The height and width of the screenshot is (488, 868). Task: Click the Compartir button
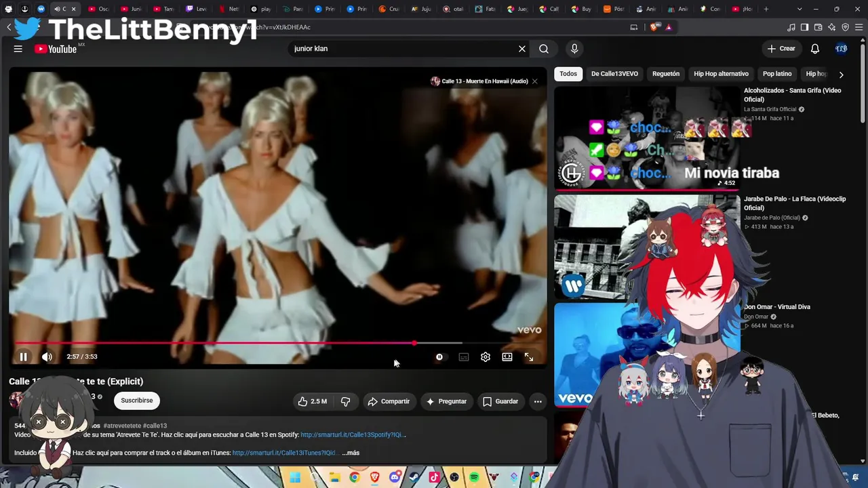tap(389, 401)
